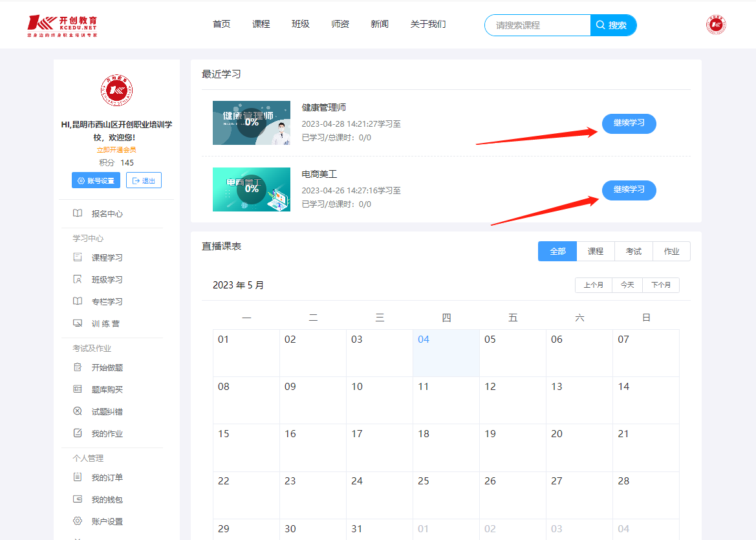756x540 pixels.
Task: Switch to the 作业 schedule filter tab
Action: 672,251
